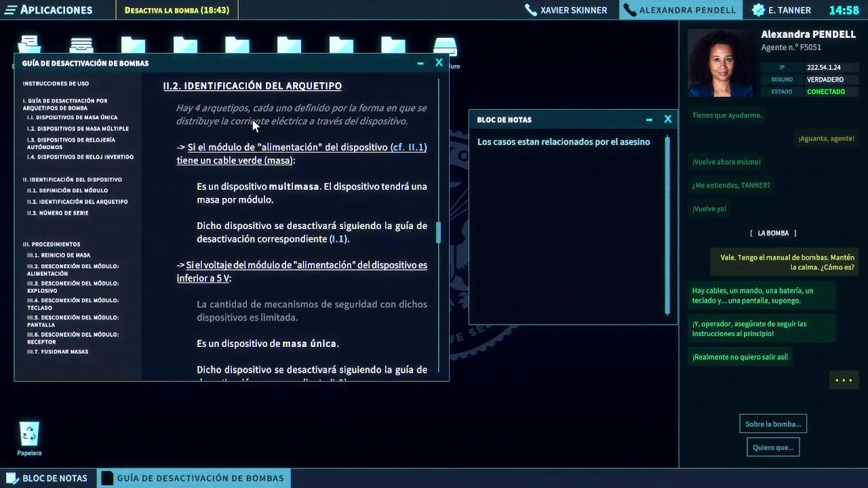This screenshot has width=868, height=488.
Task: Click Alexandra Pendell's portrait photo
Action: 720,63
